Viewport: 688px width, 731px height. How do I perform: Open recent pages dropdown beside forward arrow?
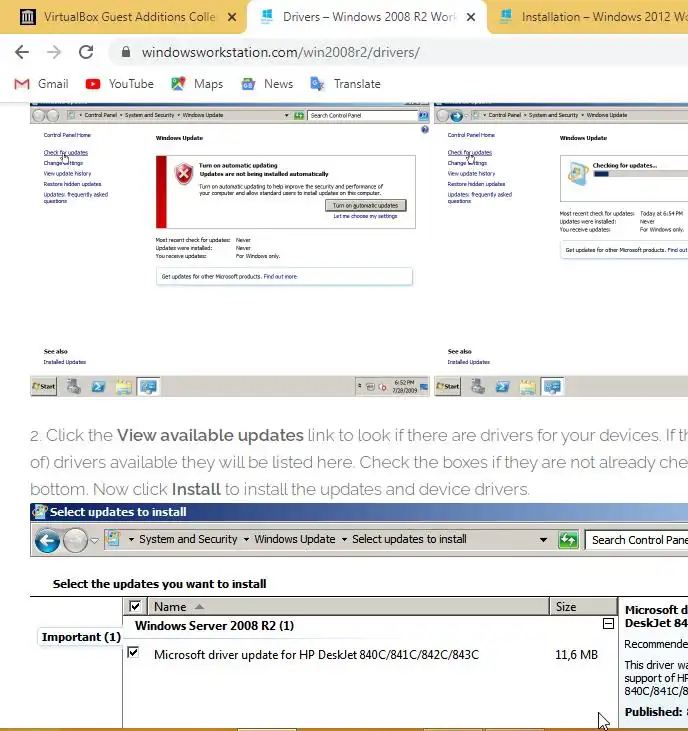coord(95,541)
